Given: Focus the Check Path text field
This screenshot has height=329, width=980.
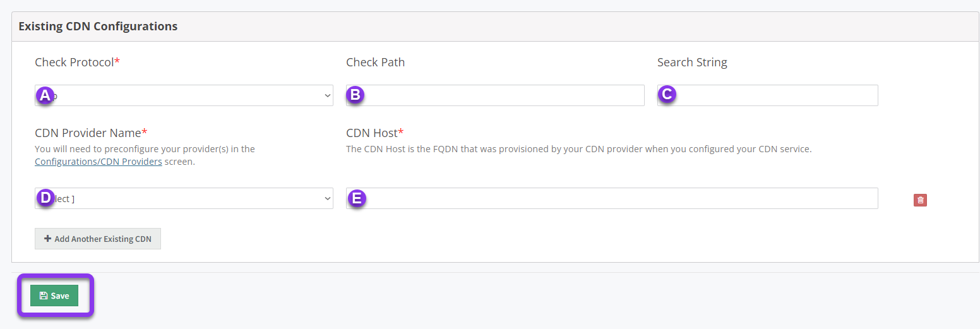Looking at the screenshot, I should (x=495, y=95).
